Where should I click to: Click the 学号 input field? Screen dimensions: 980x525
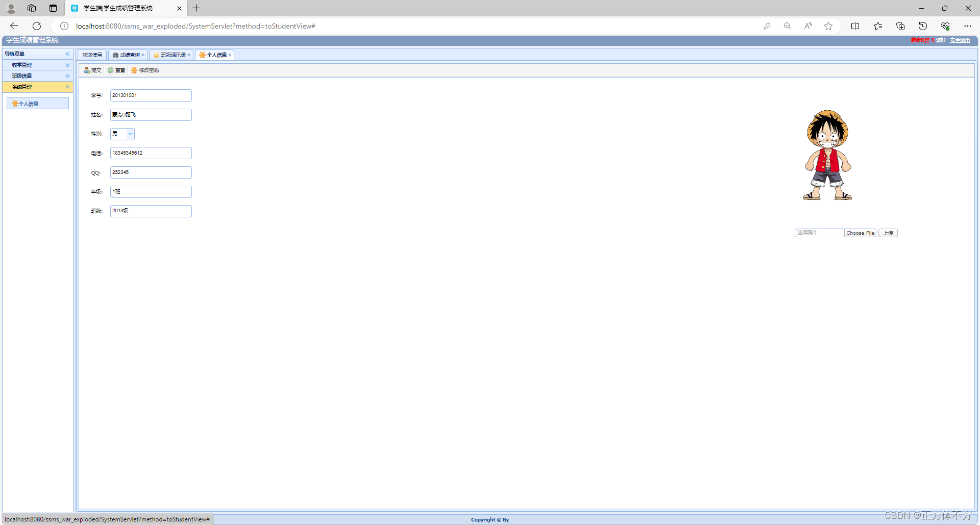[x=151, y=95]
